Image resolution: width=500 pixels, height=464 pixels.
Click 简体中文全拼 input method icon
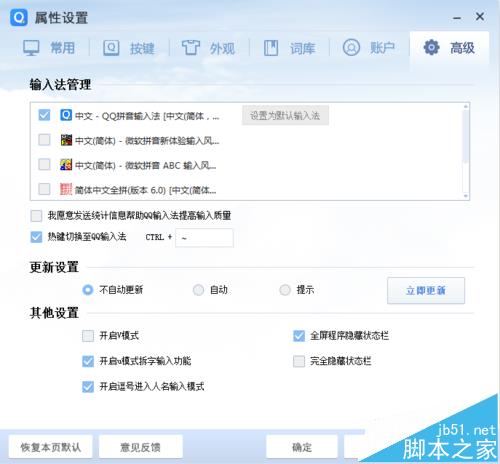coord(66,189)
